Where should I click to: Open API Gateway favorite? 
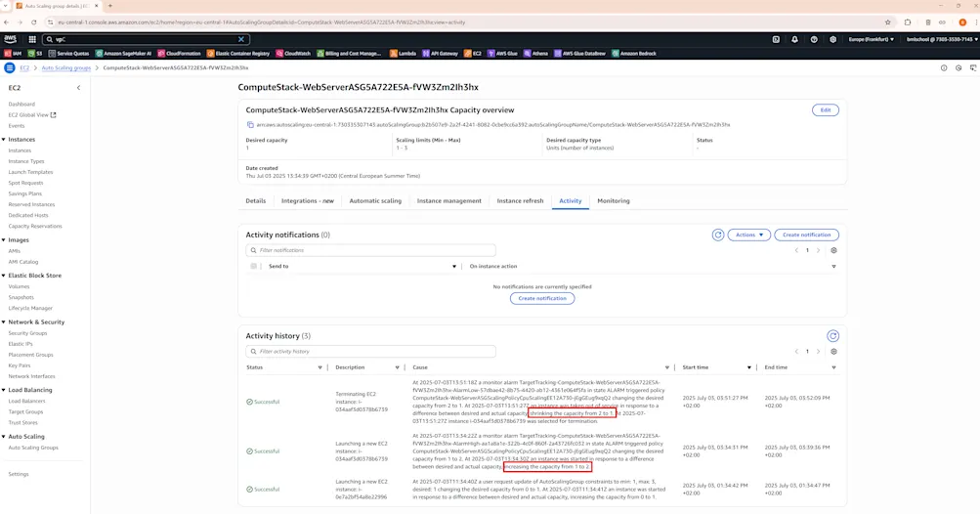point(440,54)
